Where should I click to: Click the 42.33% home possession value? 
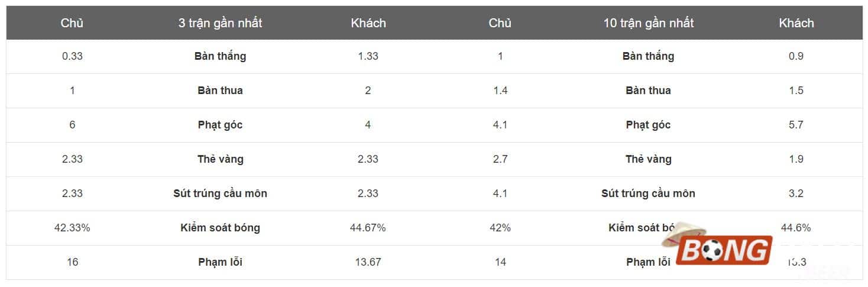pos(72,228)
